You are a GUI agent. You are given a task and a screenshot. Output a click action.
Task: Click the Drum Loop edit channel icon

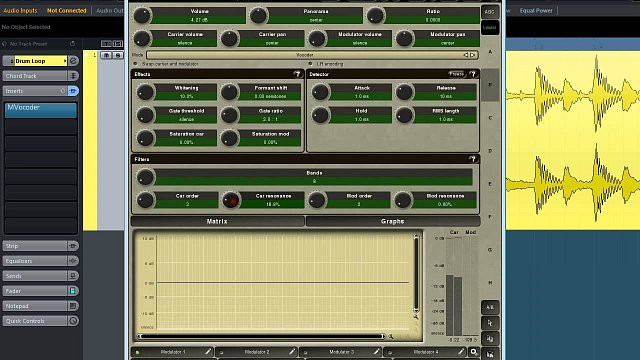tap(73, 61)
